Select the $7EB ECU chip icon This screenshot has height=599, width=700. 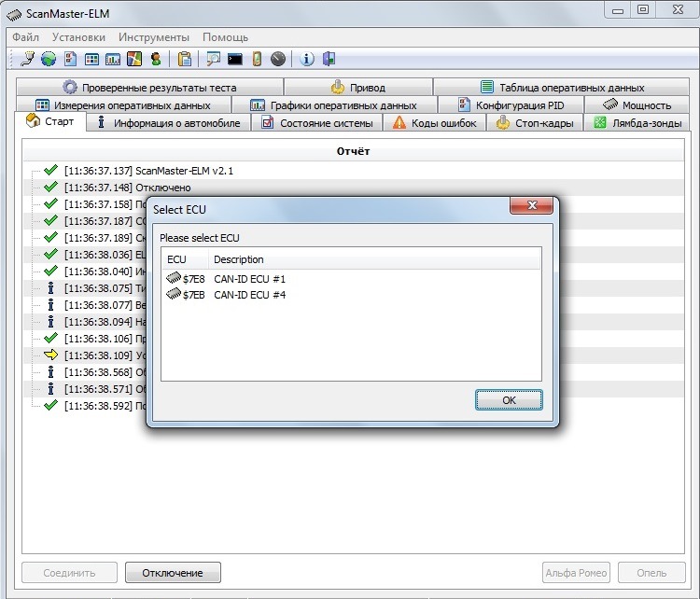pyautogui.click(x=174, y=294)
